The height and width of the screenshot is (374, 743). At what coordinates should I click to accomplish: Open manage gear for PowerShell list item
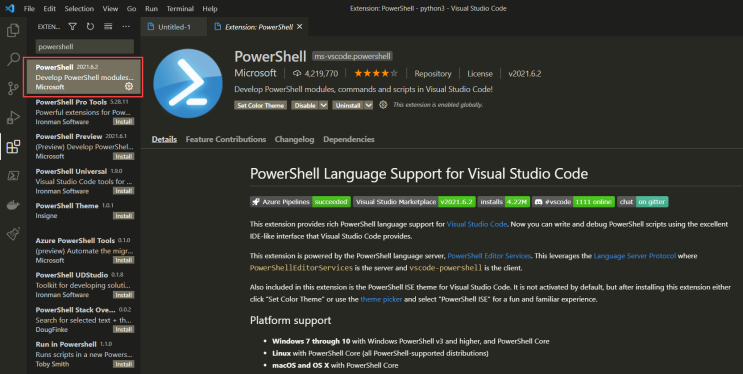(128, 86)
